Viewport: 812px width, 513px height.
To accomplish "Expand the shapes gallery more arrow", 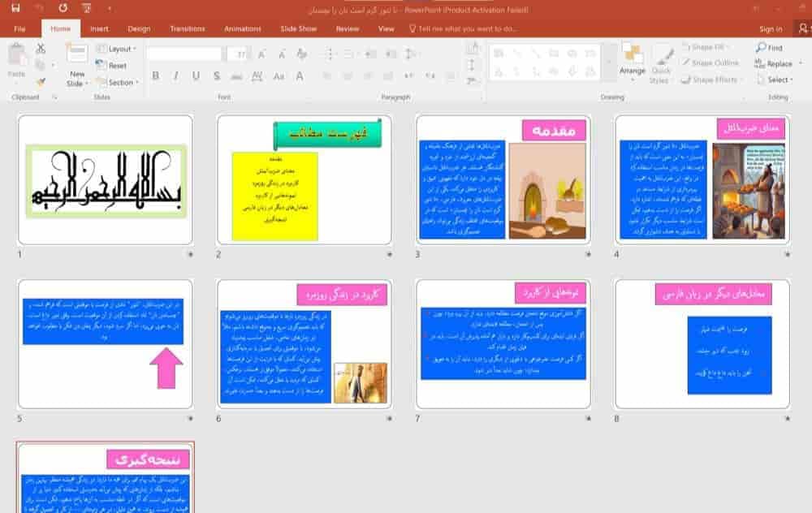I will 608,62.
